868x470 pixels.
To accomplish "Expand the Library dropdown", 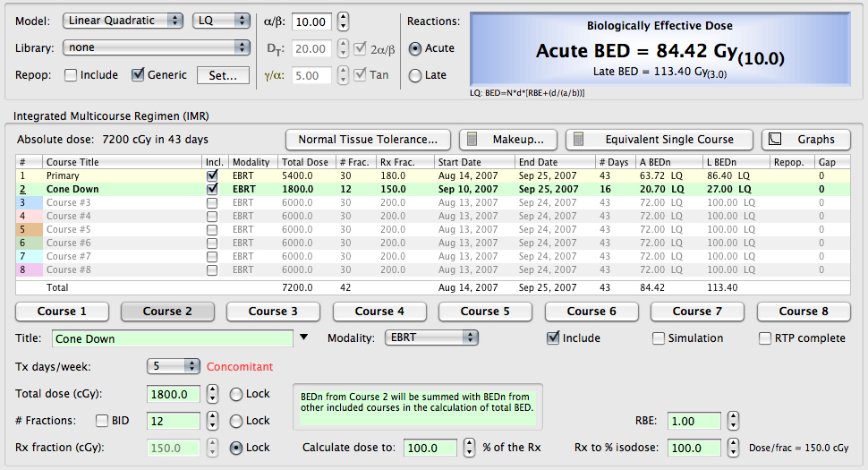I will [x=157, y=47].
